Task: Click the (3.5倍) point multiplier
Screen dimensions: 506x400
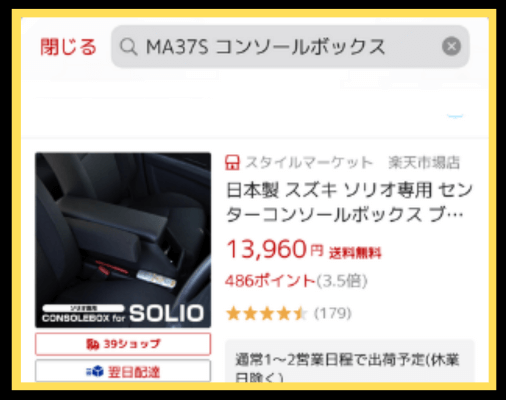Action: (342, 281)
